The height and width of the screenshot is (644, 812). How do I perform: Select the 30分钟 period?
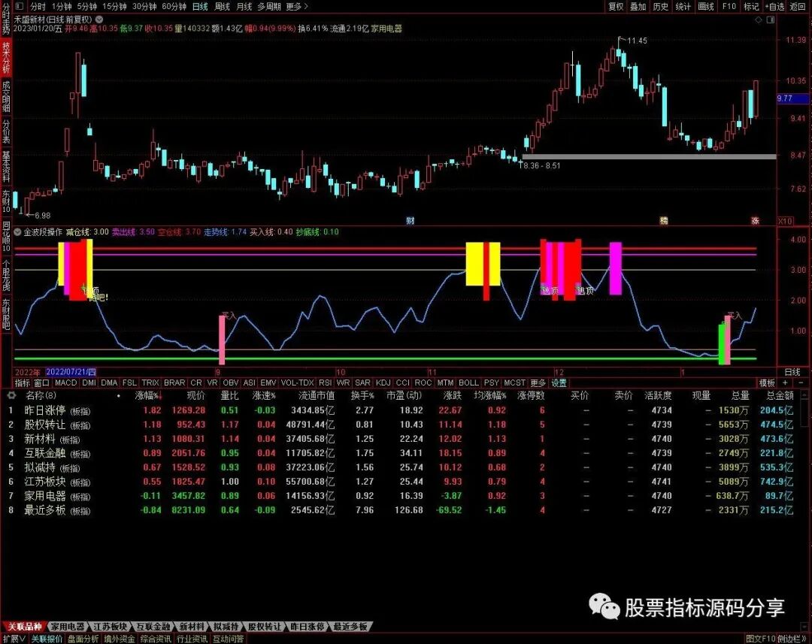click(x=144, y=6)
